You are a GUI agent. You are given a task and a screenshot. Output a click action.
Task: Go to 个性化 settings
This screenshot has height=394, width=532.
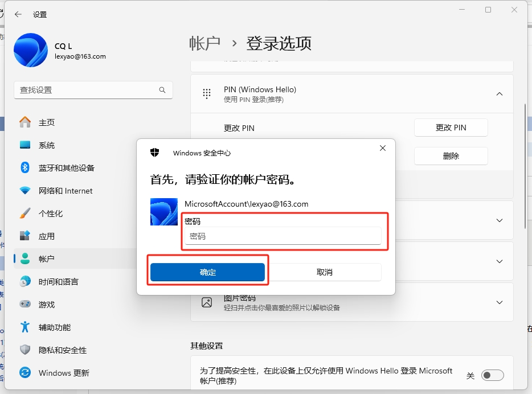(x=51, y=213)
